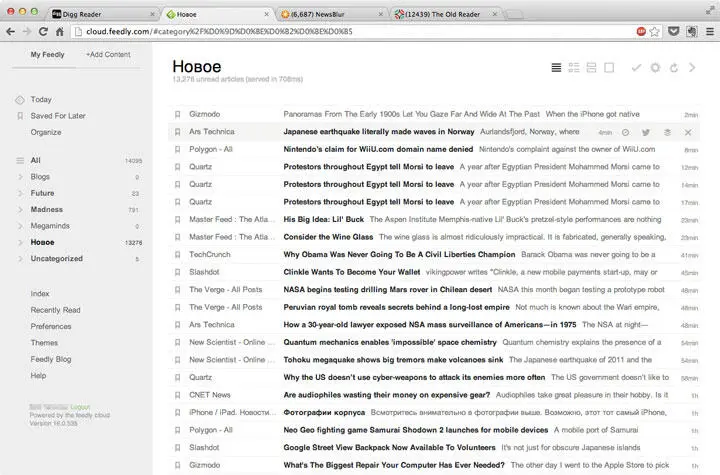Bookmark the Google Street View article

(x=177, y=447)
